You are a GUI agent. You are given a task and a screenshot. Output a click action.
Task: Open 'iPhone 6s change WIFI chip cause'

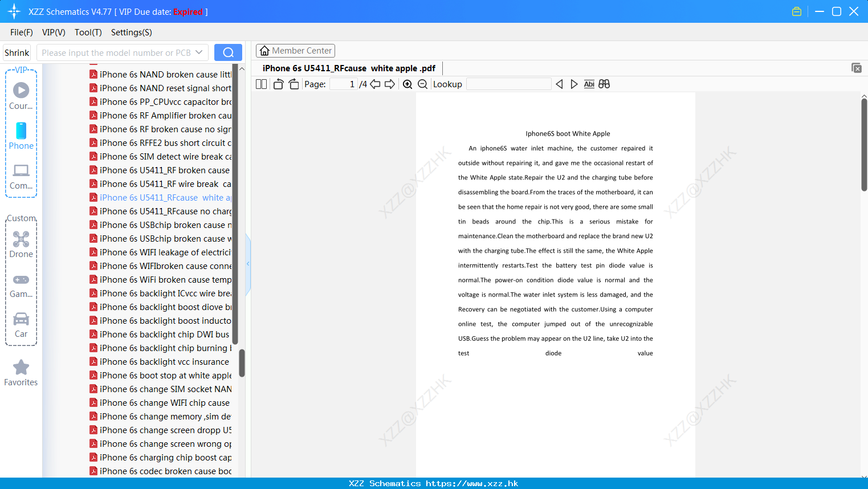pos(165,402)
